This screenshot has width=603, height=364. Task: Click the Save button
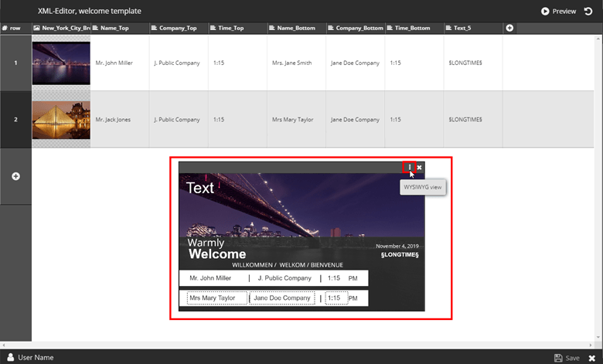coord(567,358)
